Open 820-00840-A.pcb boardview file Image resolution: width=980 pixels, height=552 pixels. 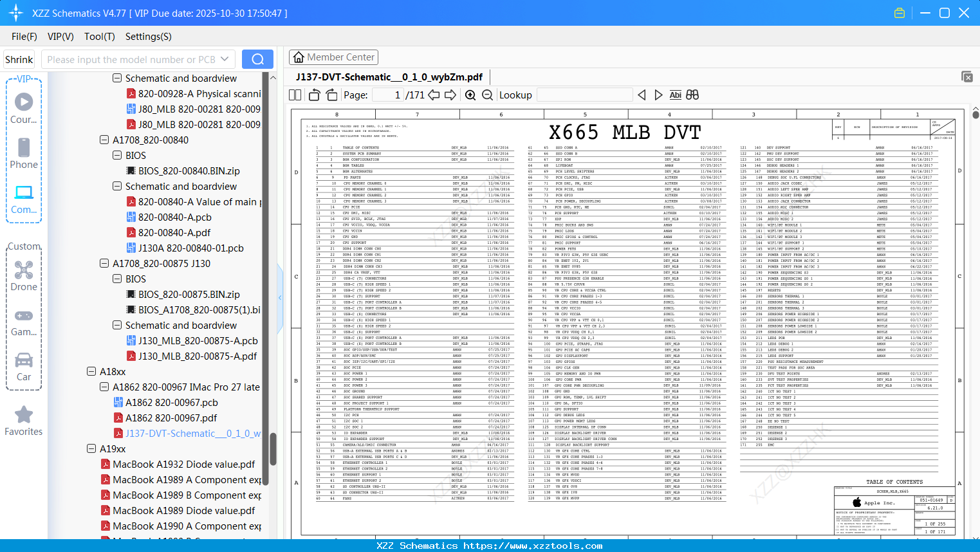[169, 217]
